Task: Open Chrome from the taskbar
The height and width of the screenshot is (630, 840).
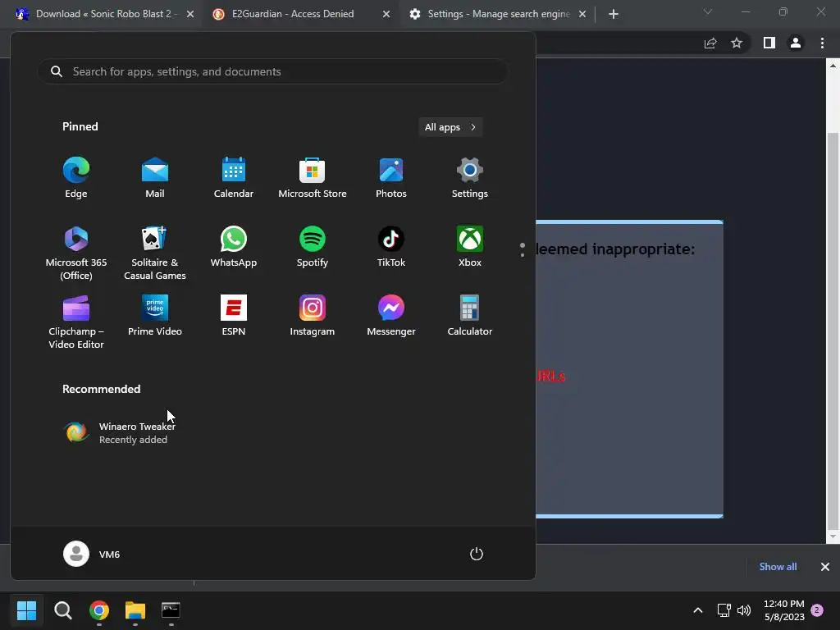Action: coord(99,610)
